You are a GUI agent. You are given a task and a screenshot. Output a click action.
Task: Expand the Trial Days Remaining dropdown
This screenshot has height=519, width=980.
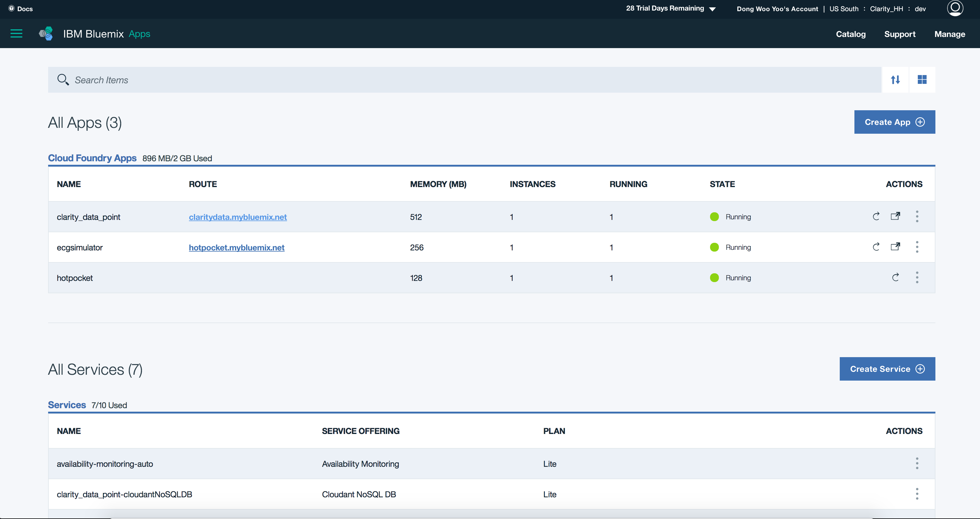click(712, 9)
